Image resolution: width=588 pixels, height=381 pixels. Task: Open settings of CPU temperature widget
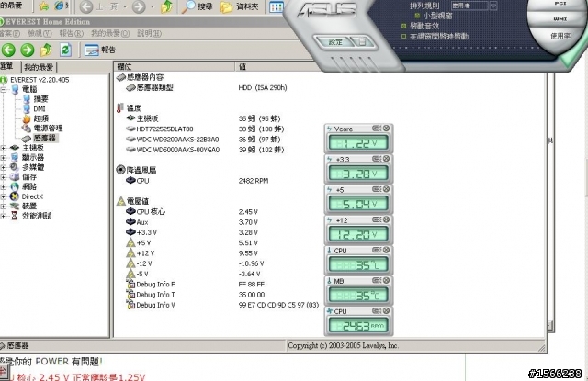377,250
